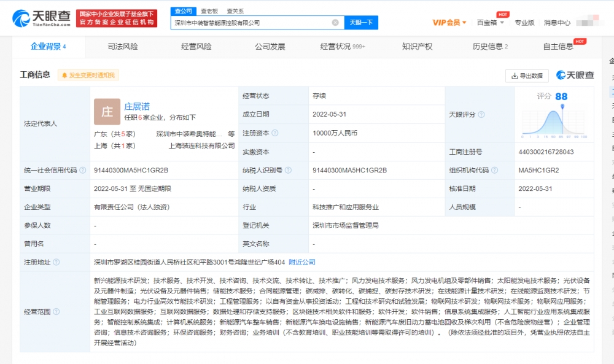Viewport: 614px width, 364px height.
Task: Click help icon next to 统一社会信用代码
Action: point(83,170)
